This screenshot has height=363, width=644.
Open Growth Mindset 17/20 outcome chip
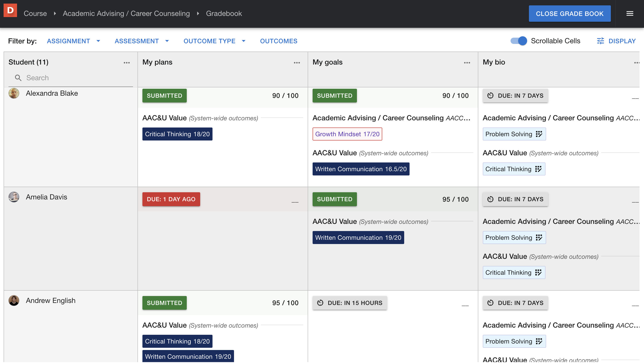(347, 134)
